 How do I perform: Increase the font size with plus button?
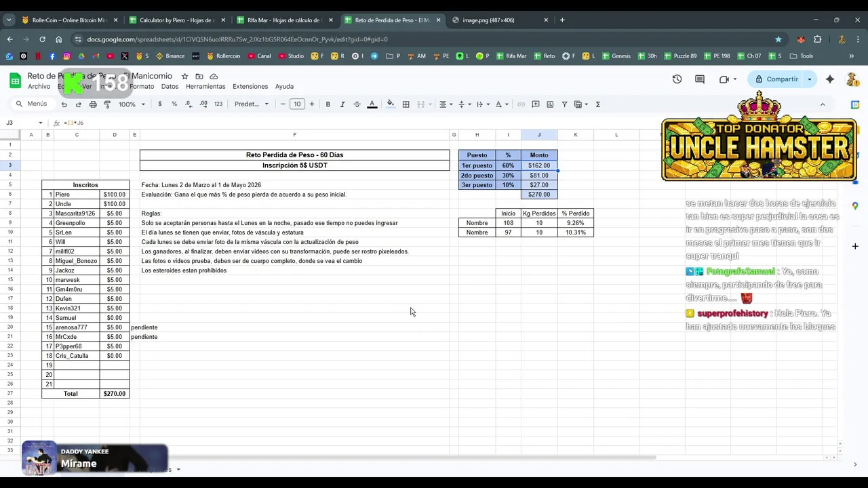click(312, 104)
